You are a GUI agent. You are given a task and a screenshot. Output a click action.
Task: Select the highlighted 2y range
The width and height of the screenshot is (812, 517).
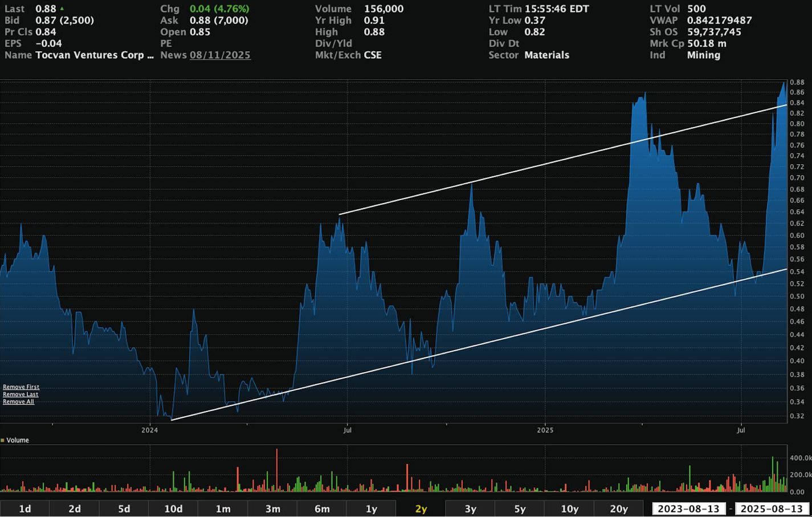pyautogui.click(x=421, y=508)
